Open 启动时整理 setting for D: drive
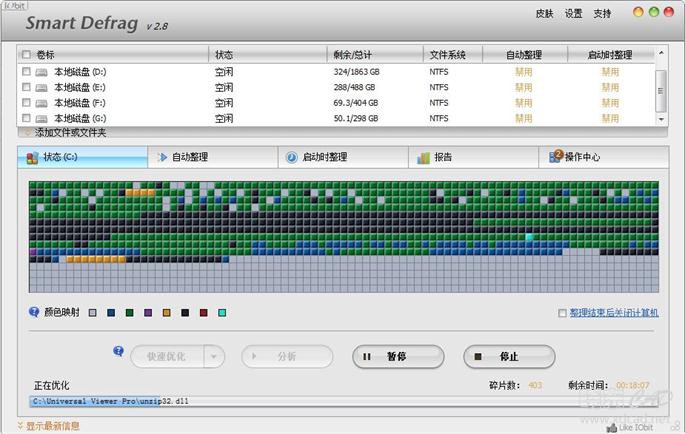This screenshot has width=685, height=434. (x=610, y=72)
